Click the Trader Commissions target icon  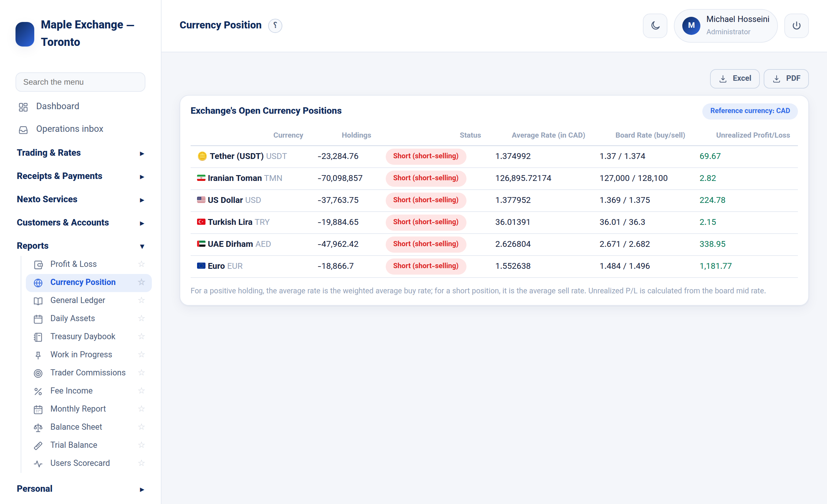pos(38,373)
